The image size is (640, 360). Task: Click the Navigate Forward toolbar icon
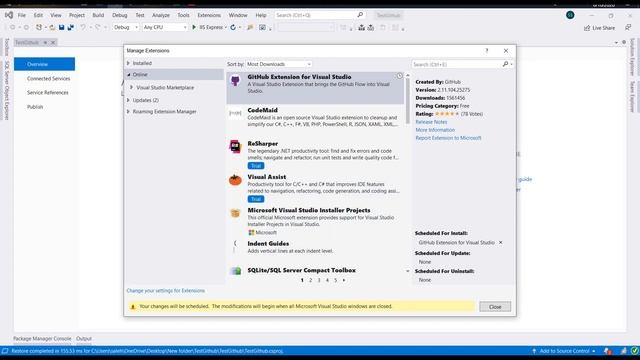(x=26, y=27)
